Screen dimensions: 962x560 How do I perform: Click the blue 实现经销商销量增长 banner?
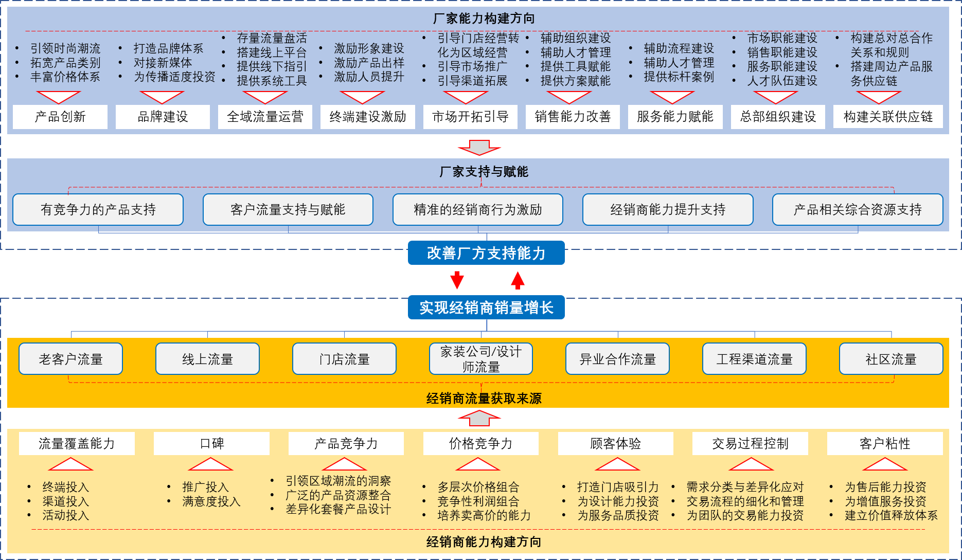pyautogui.click(x=486, y=308)
